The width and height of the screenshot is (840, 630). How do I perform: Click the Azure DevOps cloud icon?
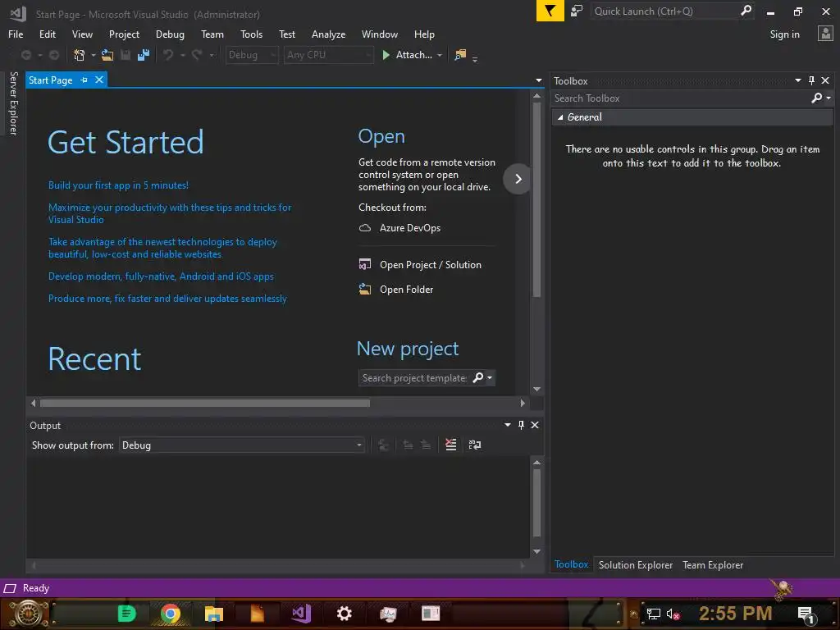point(365,228)
